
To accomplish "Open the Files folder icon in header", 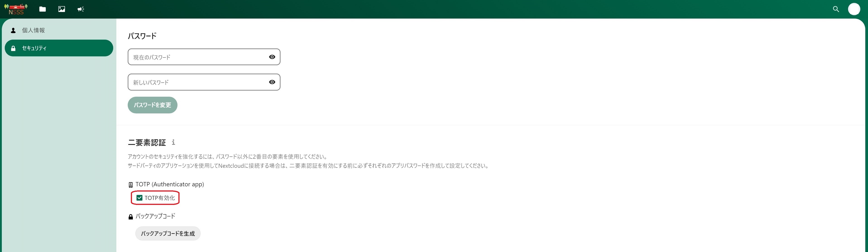I will pyautogui.click(x=43, y=9).
